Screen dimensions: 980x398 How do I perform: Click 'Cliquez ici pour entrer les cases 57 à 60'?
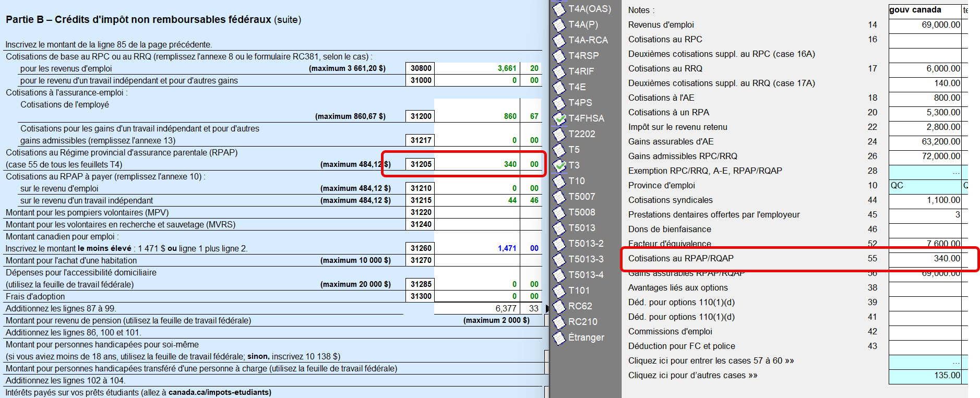tap(711, 361)
